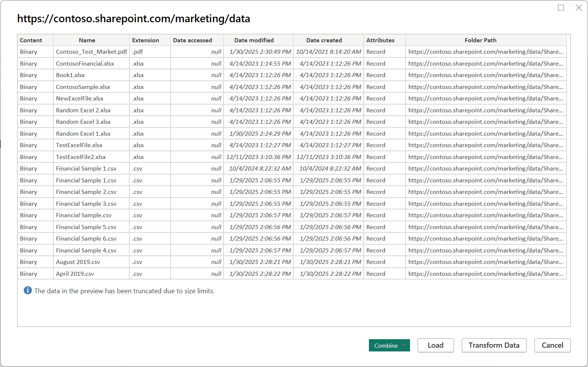The width and height of the screenshot is (588, 367).
Task: Click the 10/14/2021 8:14:20 AM created date
Action: (x=328, y=52)
